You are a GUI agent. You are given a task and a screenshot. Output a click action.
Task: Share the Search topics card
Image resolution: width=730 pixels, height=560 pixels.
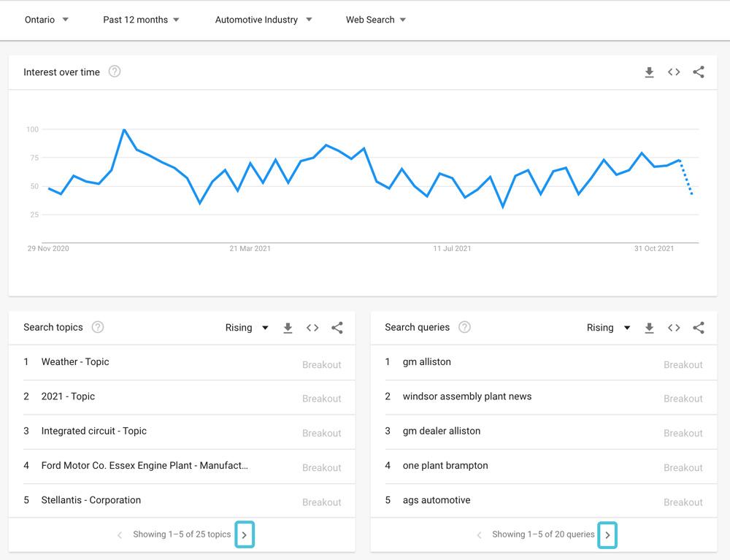tap(337, 328)
